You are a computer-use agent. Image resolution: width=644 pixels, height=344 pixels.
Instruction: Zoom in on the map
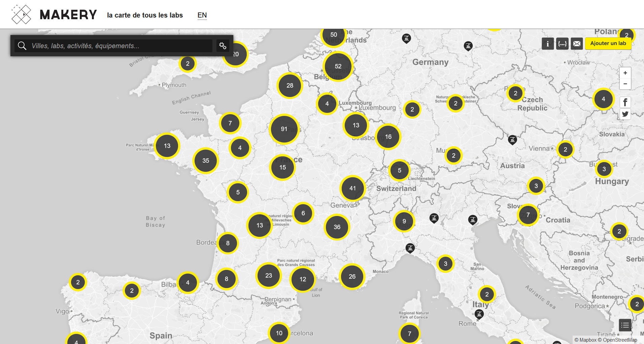coord(625,73)
